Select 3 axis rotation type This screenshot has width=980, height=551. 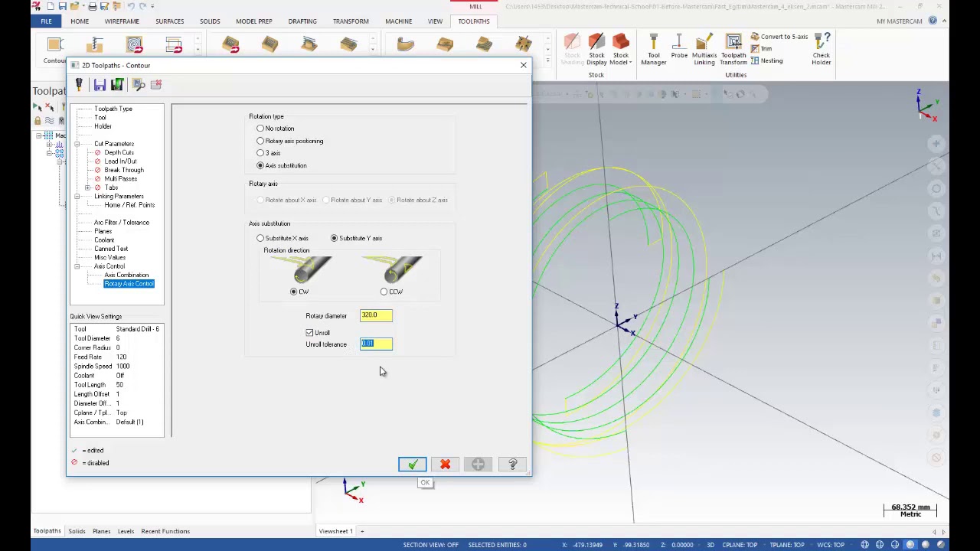[260, 153]
